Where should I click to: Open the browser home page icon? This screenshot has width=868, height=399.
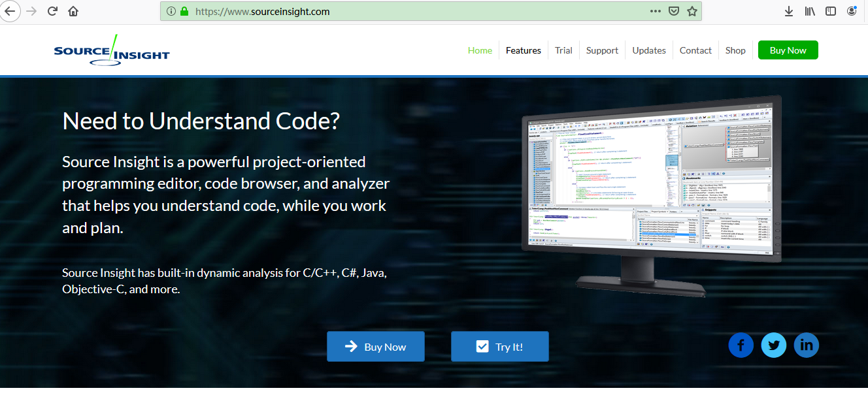(x=73, y=11)
